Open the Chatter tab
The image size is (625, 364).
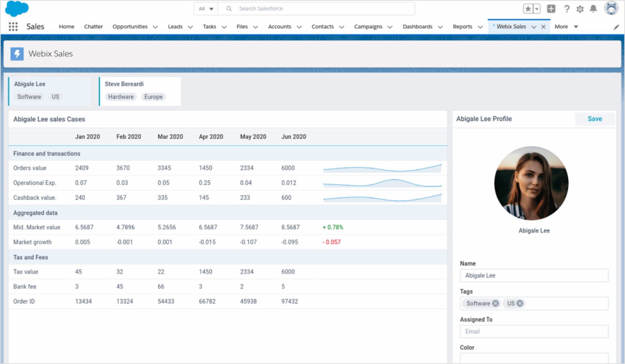click(93, 27)
